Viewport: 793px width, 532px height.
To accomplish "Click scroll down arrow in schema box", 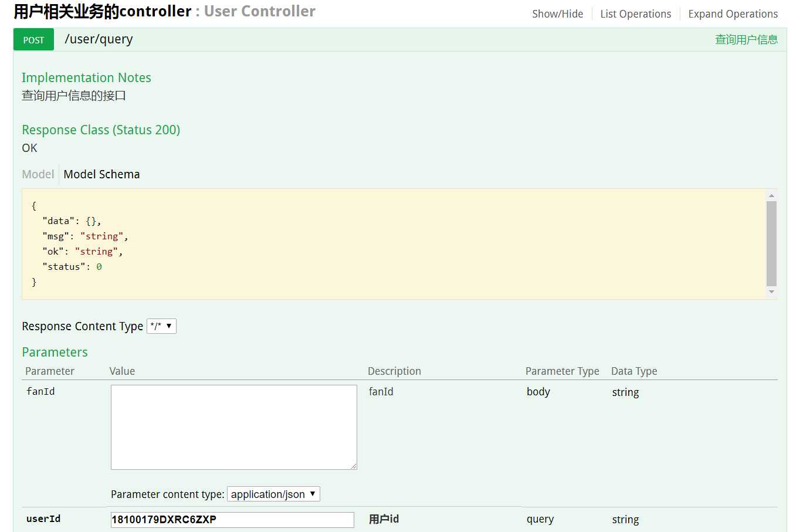I will pyautogui.click(x=771, y=292).
